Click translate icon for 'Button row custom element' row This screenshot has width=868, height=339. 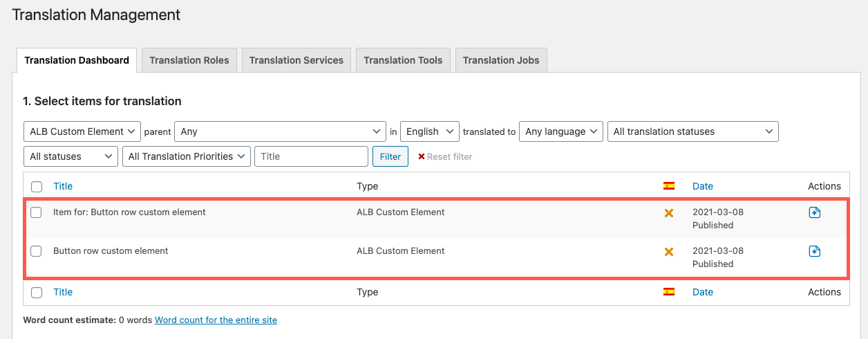point(814,252)
